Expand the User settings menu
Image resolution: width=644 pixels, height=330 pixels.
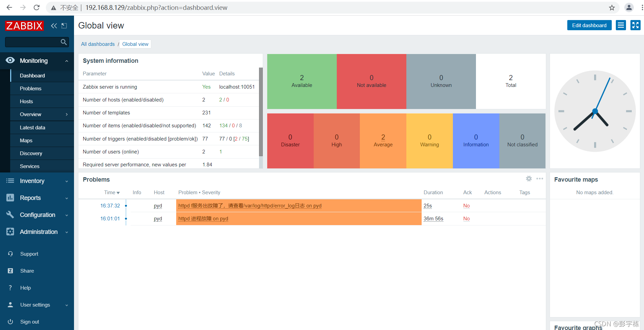tap(67, 305)
